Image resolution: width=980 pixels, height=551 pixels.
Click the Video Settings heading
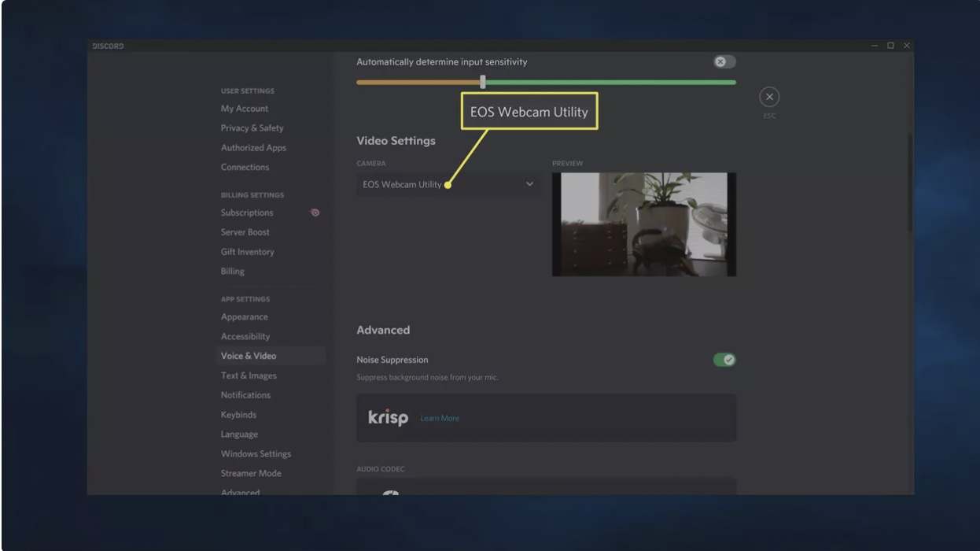click(396, 141)
